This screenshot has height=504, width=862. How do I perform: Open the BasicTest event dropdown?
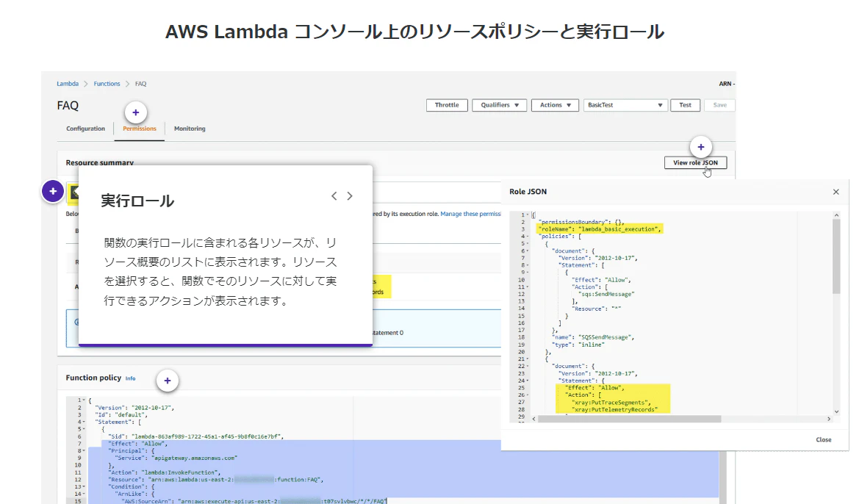625,105
